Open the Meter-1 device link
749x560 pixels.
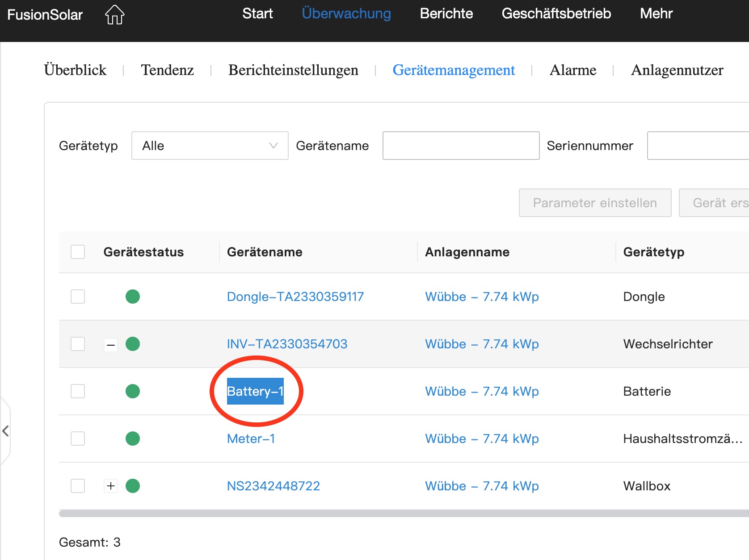[251, 439]
